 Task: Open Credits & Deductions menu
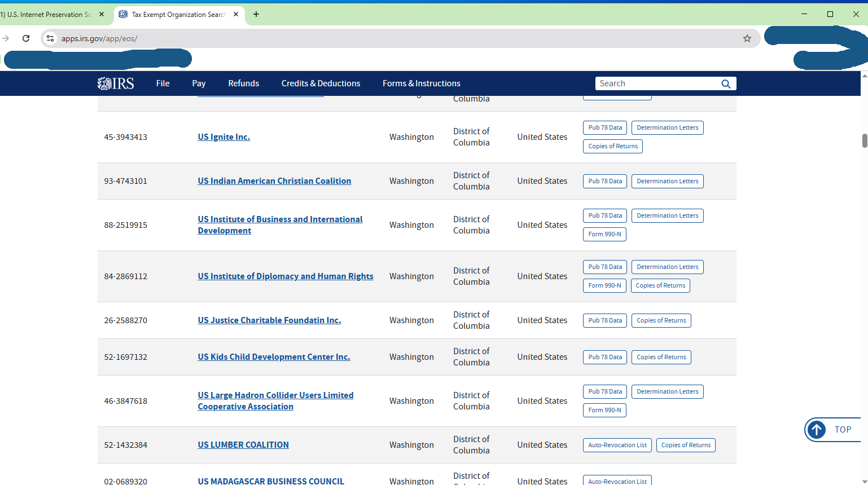coord(321,83)
